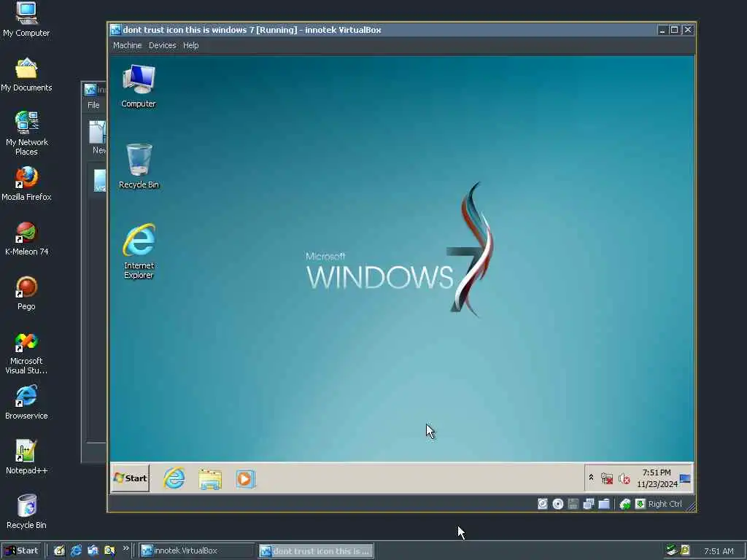
Task: Click New button in background VirtualBox window
Action: point(98,138)
